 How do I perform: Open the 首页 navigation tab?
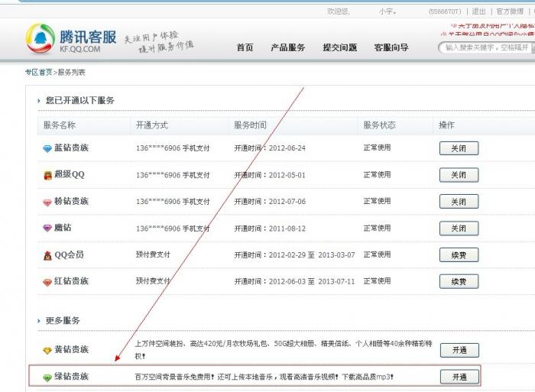click(x=245, y=47)
